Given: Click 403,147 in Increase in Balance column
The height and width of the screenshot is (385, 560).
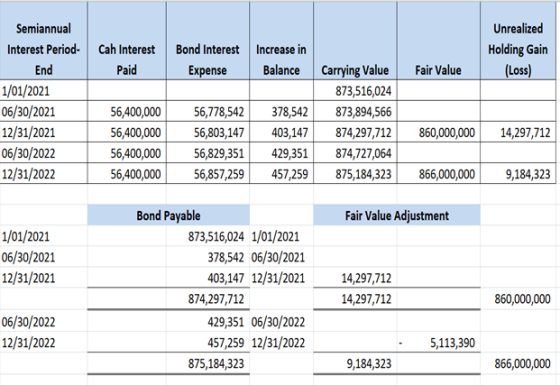Looking at the screenshot, I should point(281,132).
